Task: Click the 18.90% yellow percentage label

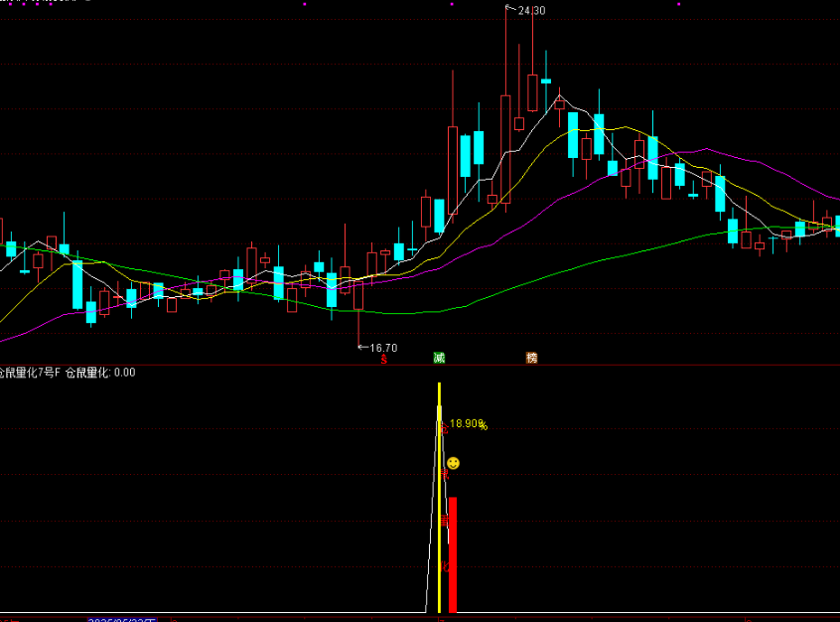Action: click(x=468, y=424)
